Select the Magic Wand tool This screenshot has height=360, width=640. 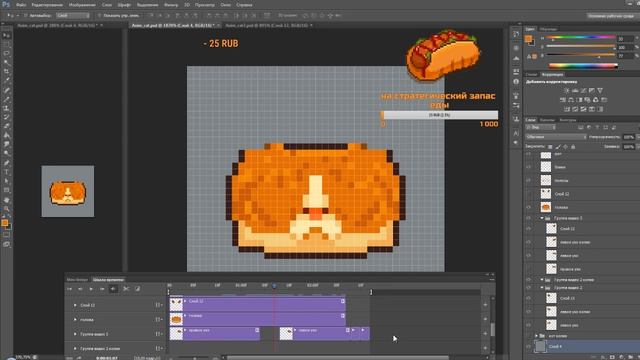pyautogui.click(x=7, y=62)
